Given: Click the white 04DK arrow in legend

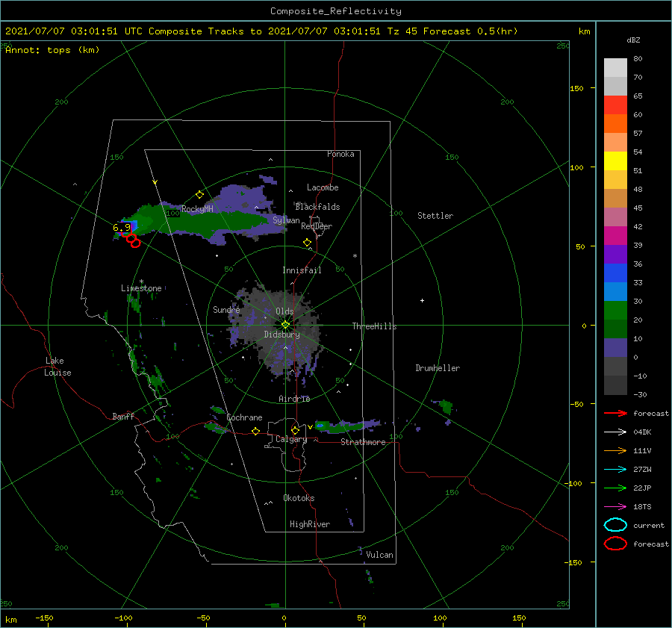Looking at the screenshot, I should [615, 432].
